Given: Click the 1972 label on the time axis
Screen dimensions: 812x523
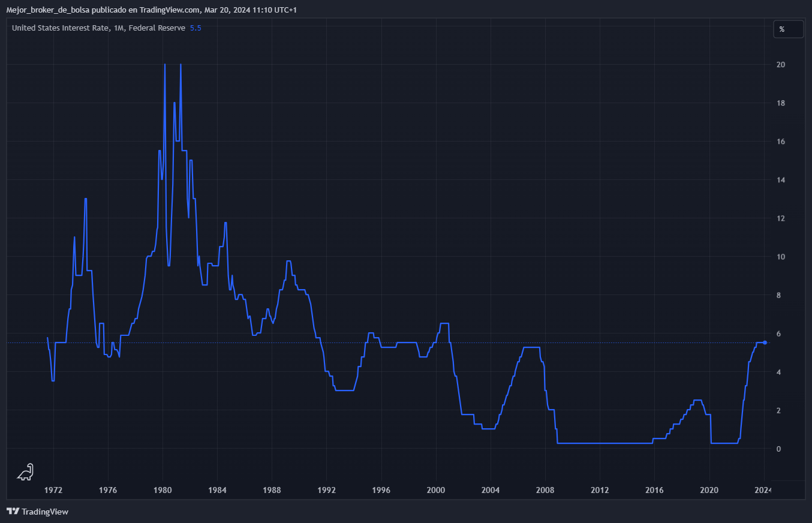Looking at the screenshot, I should pos(53,490).
